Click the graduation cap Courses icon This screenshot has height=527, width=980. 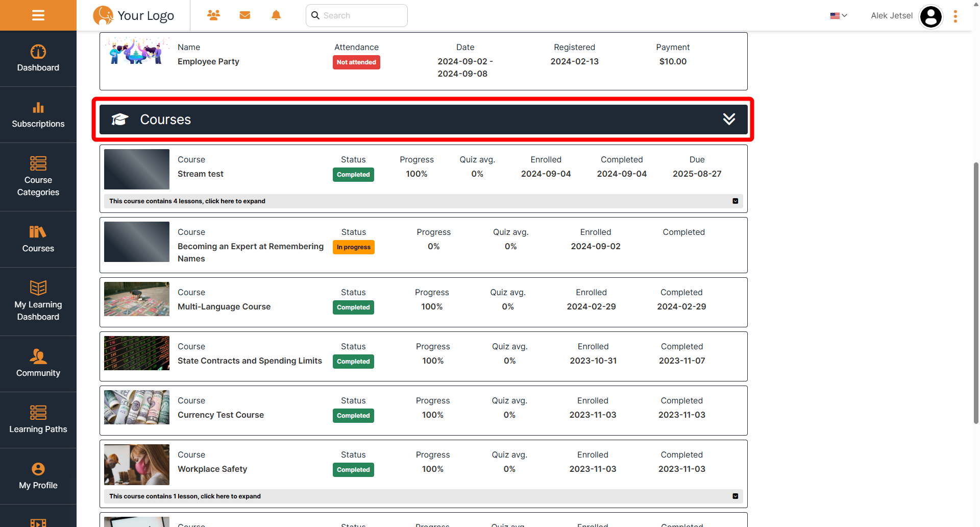point(120,119)
